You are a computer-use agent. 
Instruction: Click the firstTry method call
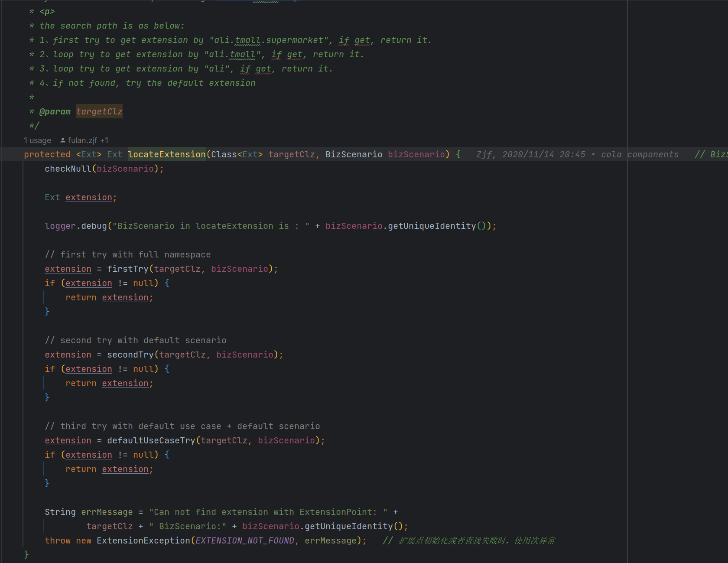[x=127, y=269]
